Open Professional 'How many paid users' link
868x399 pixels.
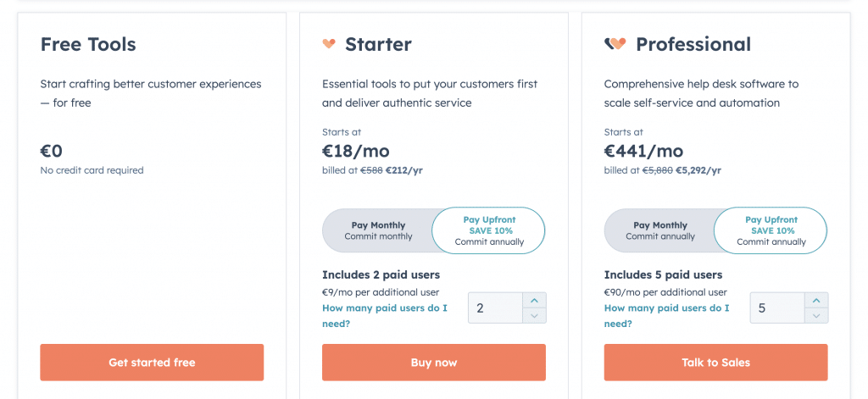pyautogui.click(x=666, y=315)
